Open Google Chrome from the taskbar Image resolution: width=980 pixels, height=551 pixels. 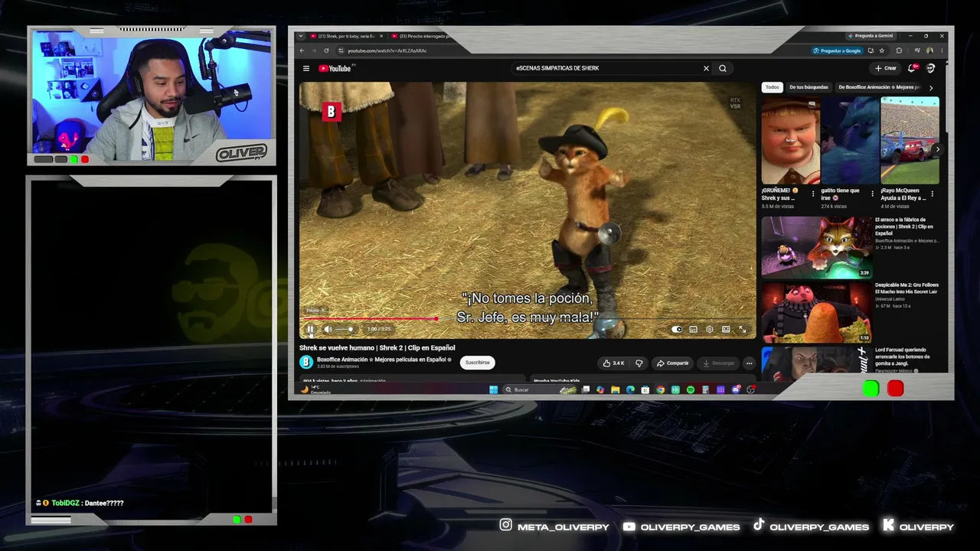click(x=661, y=390)
